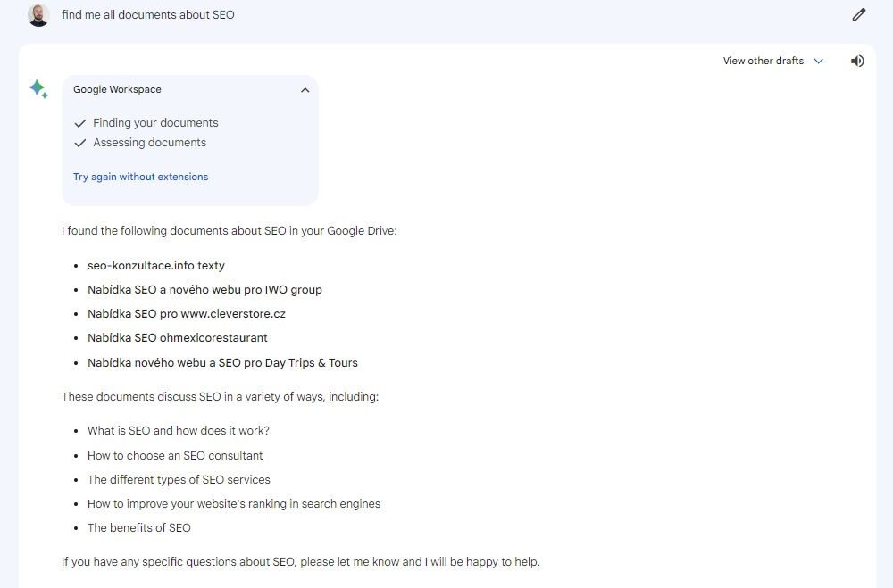The width and height of the screenshot is (893, 588).
Task: Open the seo-konzultace.info texty document
Action: click(x=155, y=266)
